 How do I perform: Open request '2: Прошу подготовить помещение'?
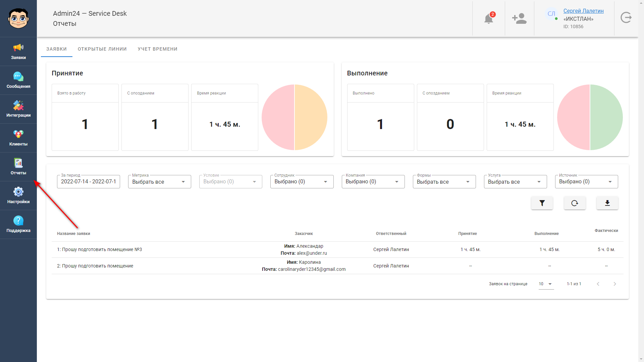(x=95, y=266)
